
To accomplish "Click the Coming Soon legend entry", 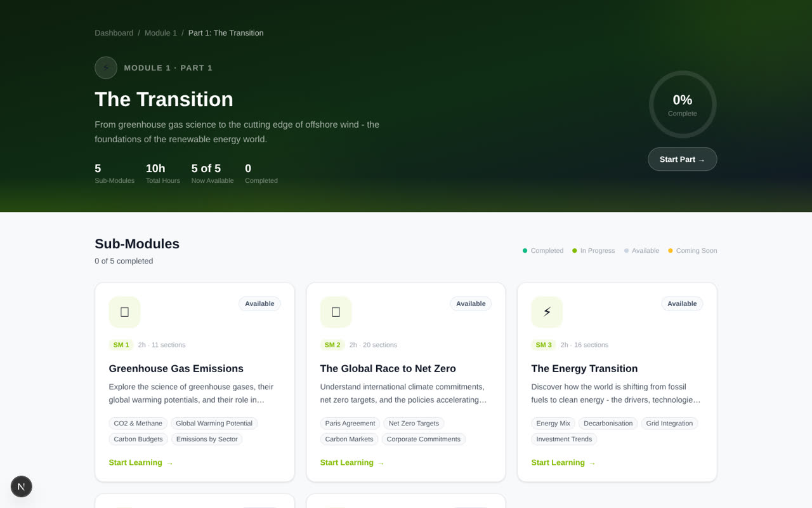I will coord(693,251).
